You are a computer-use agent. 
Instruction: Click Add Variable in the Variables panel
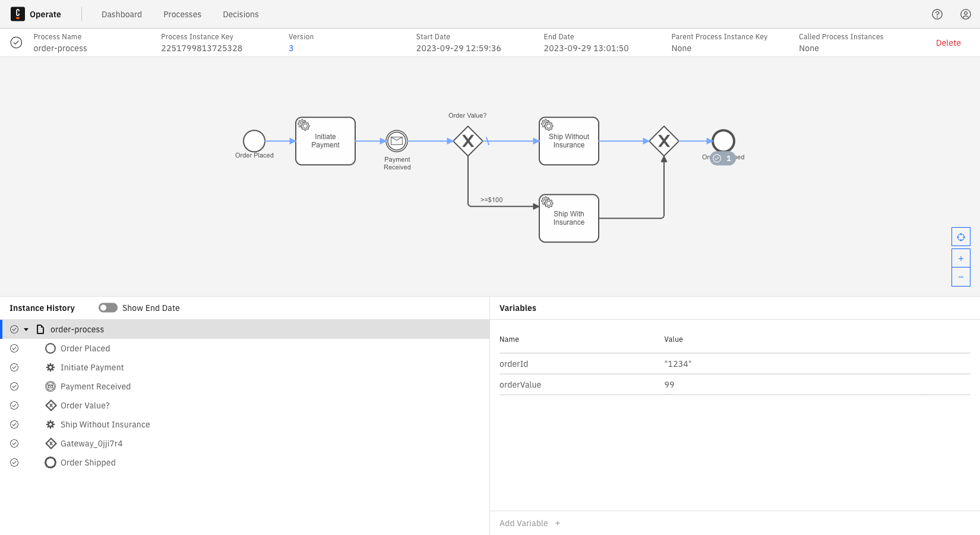click(529, 523)
